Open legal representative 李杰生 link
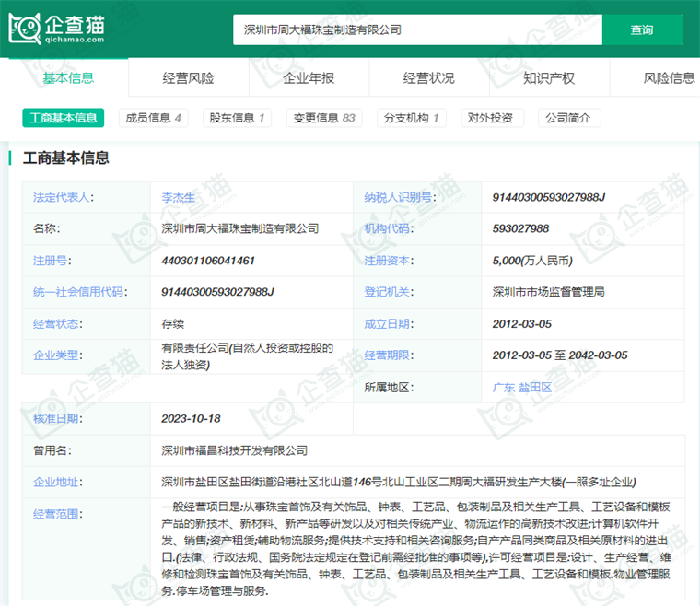 [178, 197]
